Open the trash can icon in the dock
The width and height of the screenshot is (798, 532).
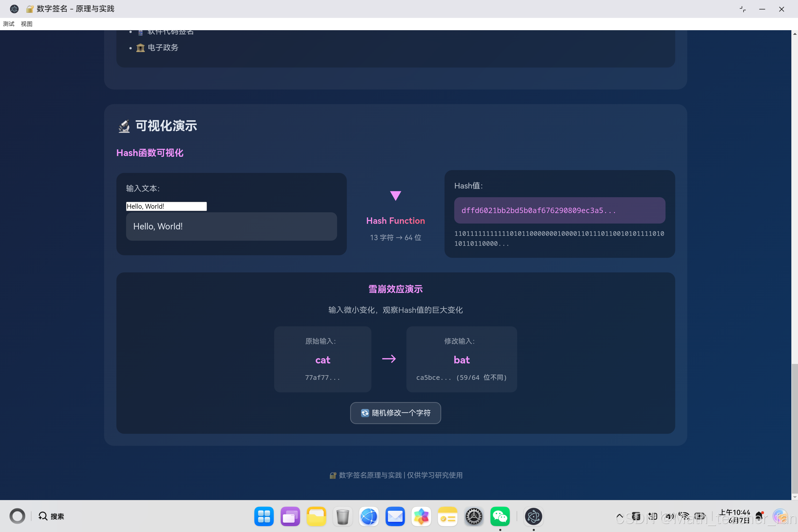pyautogui.click(x=343, y=516)
